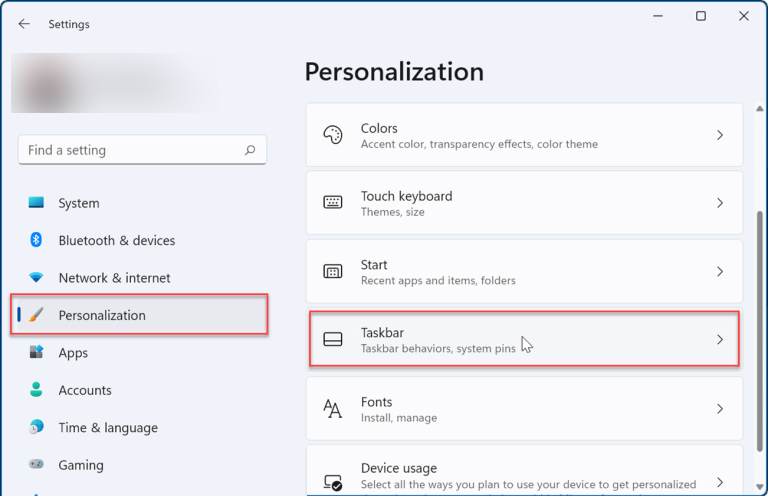Expand the Device usage chevron
This screenshot has height=496, width=768.
click(x=720, y=482)
